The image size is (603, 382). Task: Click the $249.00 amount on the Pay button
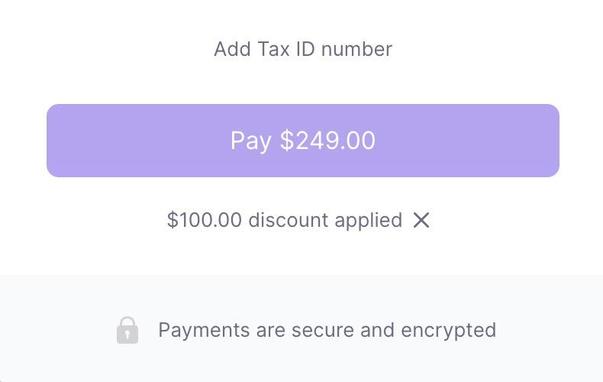(x=327, y=140)
